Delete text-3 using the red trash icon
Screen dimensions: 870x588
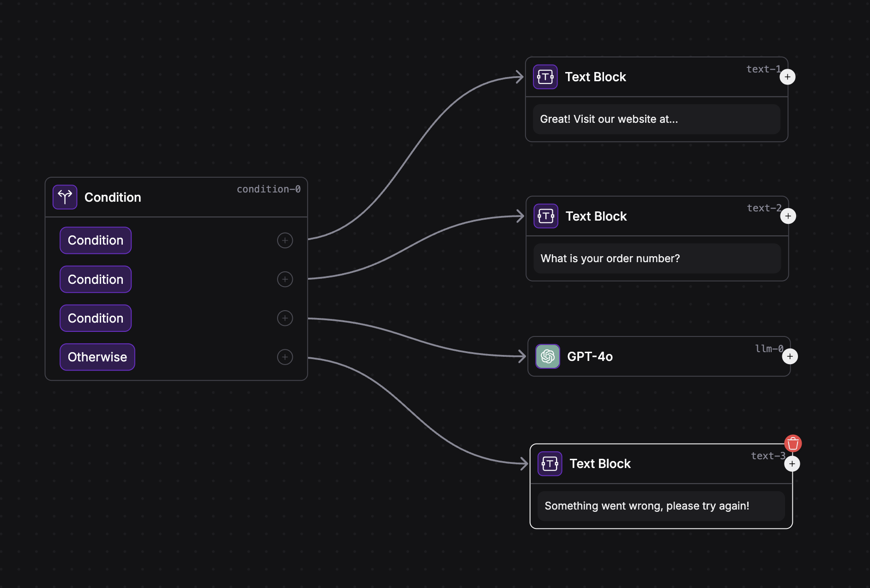(793, 443)
